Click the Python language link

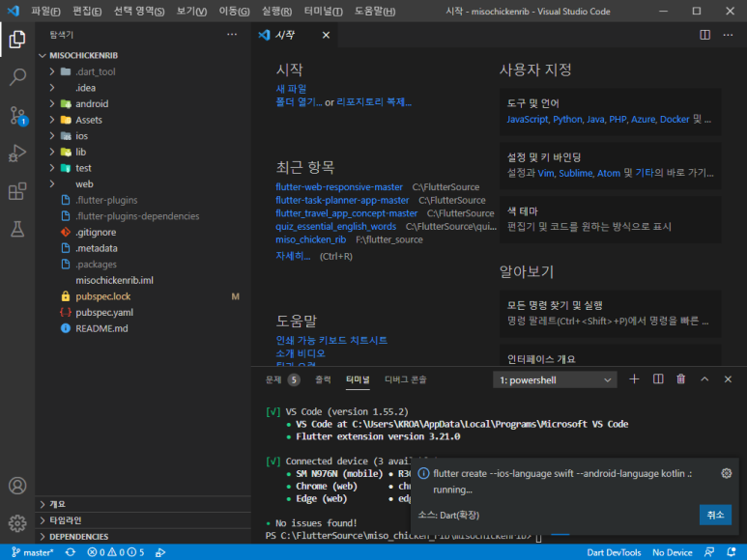click(x=567, y=119)
